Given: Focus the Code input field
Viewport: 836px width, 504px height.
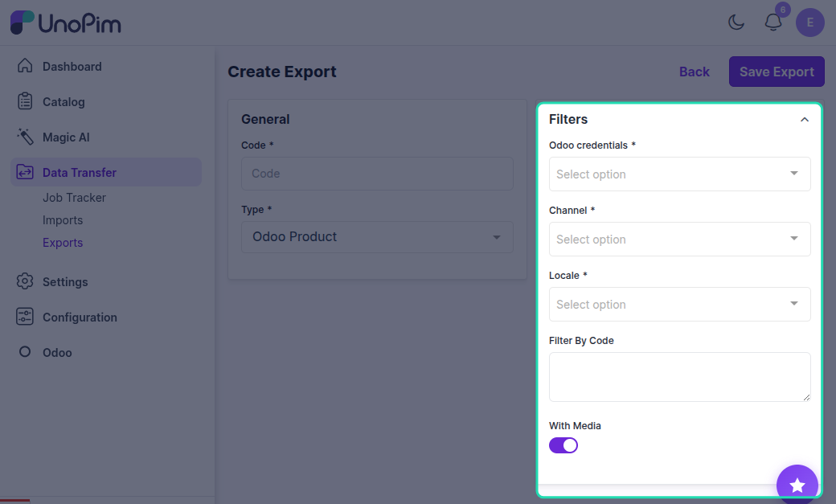Looking at the screenshot, I should pyautogui.click(x=377, y=174).
